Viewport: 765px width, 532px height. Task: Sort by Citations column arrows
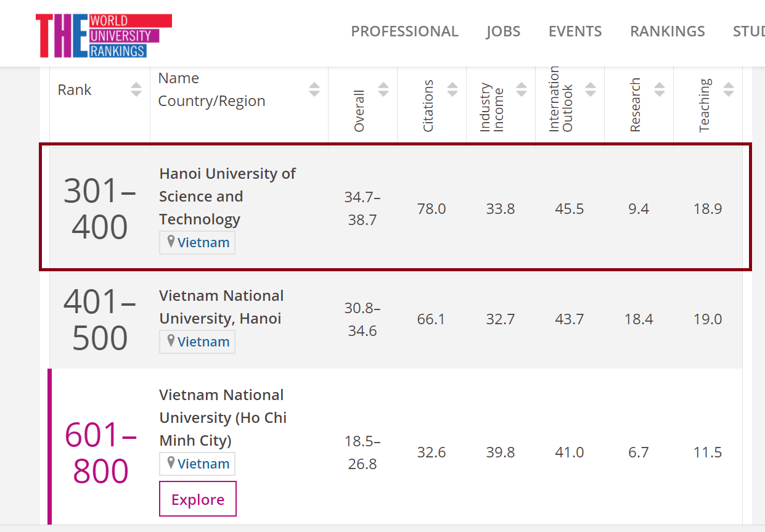click(452, 90)
